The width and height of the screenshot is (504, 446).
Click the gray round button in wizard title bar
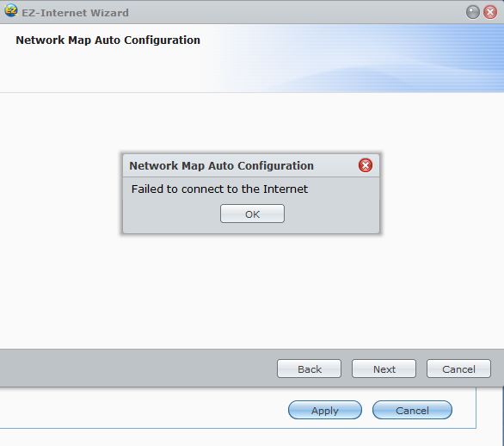coord(472,13)
